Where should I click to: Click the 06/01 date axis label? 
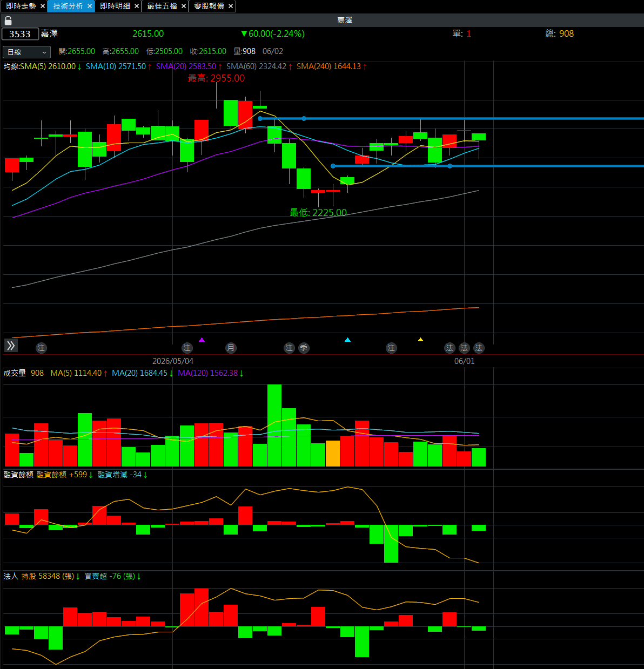pos(464,361)
